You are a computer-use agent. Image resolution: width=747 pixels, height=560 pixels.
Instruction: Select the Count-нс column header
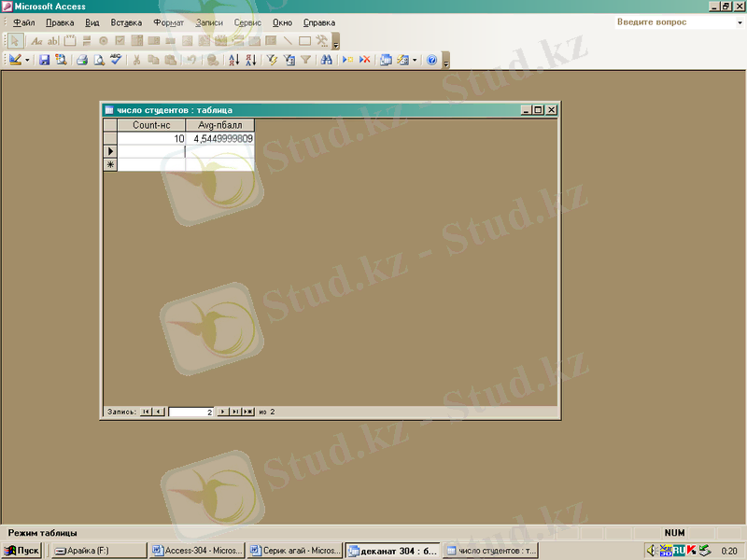[151, 124]
